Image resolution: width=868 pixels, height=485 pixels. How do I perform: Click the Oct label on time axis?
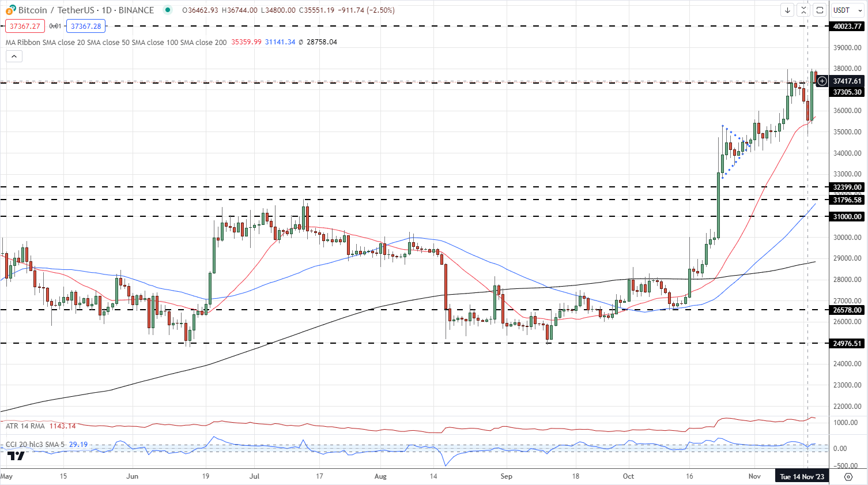click(628, 476)
